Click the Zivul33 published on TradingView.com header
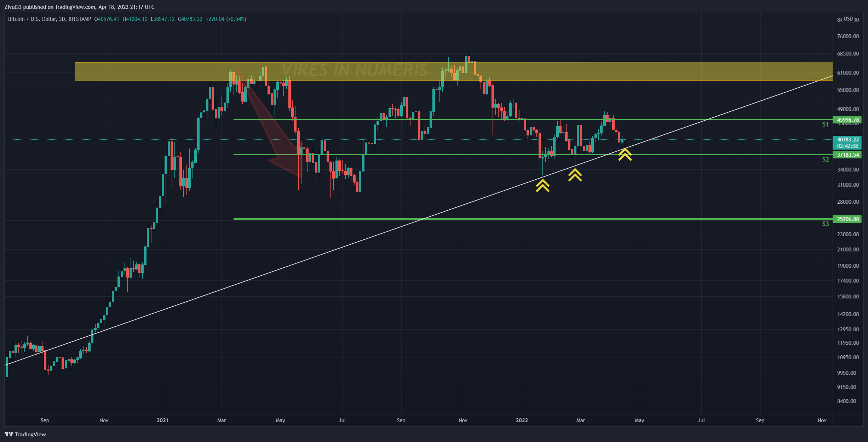This screenshot has height=442, width=868. click(x=79, y=7)
